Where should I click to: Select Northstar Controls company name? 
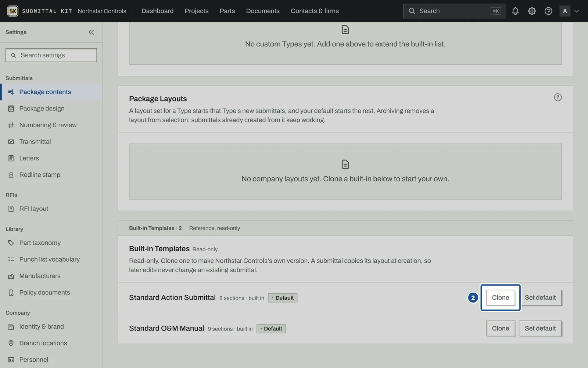coord(102,11)
